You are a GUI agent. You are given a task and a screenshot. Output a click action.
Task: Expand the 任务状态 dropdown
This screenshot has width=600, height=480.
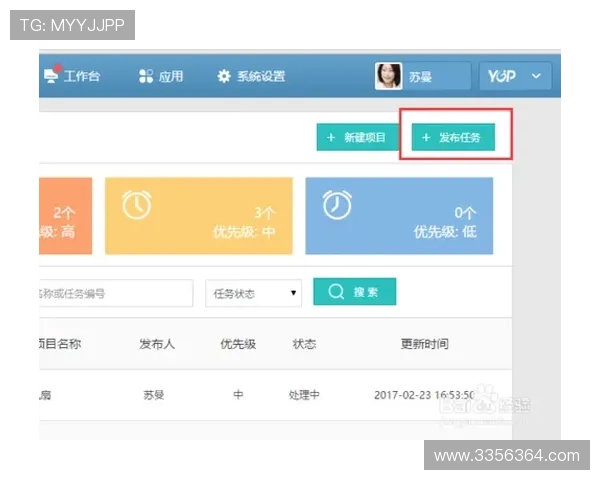click(x=253, y=293)
